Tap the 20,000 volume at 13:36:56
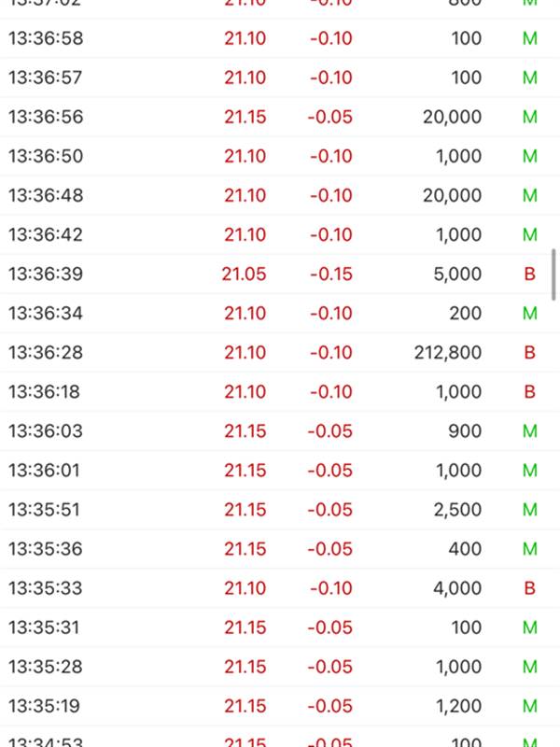Viewport: 560px width, 747px height. tap(453, 117)
